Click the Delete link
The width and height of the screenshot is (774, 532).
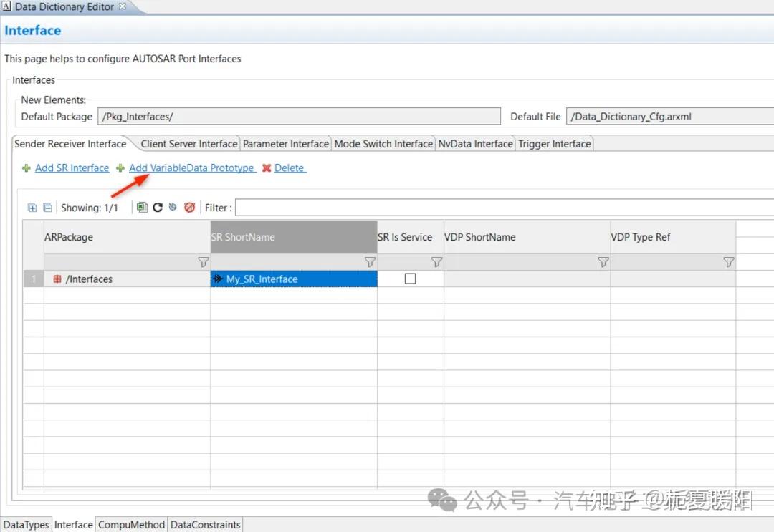(290, 168)
